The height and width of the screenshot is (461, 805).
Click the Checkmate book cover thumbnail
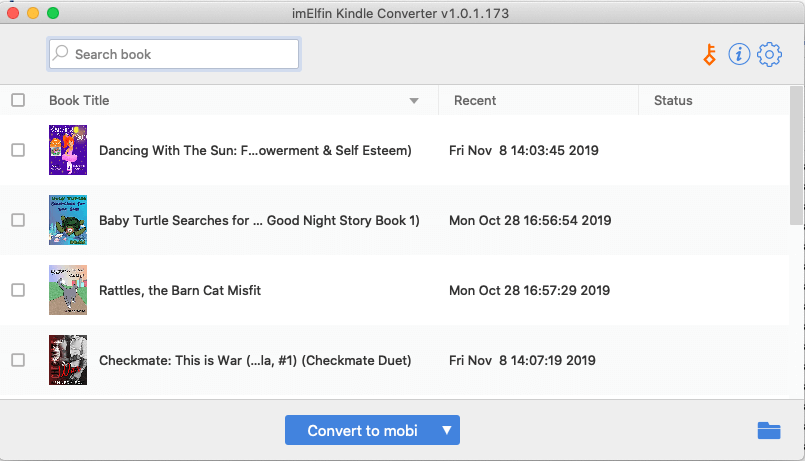68,360
